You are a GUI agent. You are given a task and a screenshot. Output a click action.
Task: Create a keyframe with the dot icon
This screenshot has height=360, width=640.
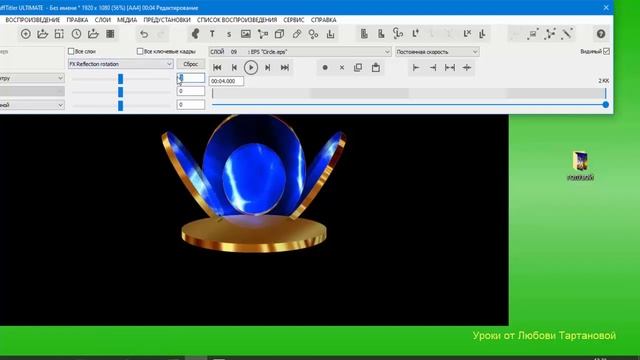click(x=325, y=68)
